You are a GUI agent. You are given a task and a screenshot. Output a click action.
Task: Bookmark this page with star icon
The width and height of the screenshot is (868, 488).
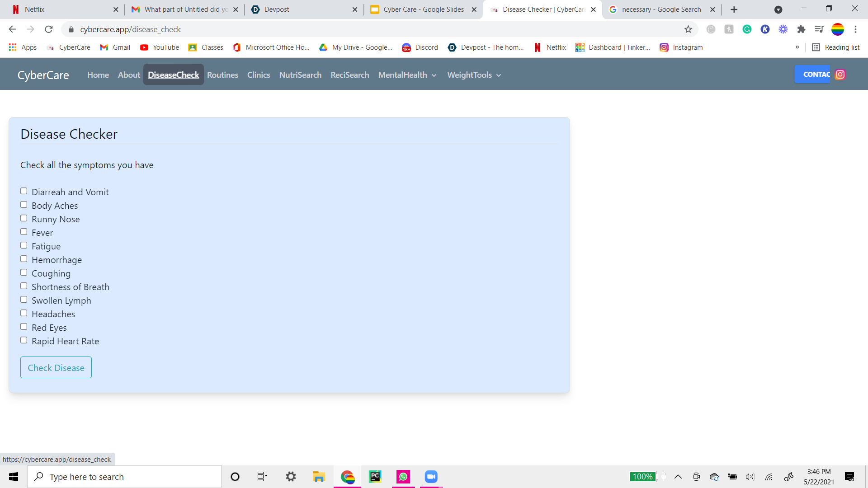(x=688, y=29)
